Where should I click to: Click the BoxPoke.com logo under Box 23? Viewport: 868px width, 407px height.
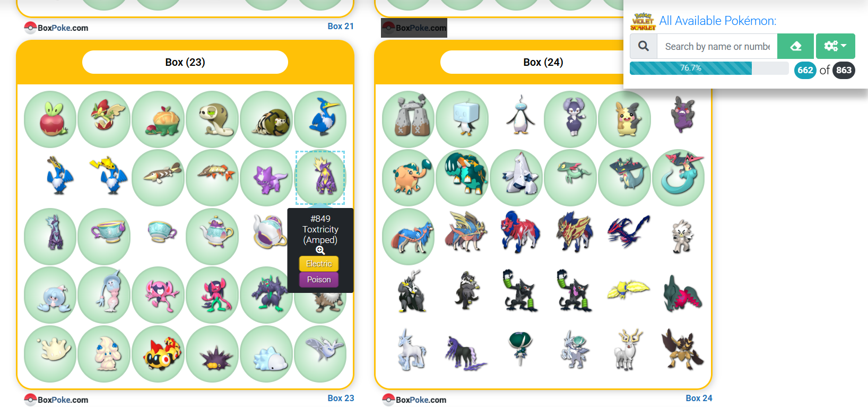pos(56,400)
